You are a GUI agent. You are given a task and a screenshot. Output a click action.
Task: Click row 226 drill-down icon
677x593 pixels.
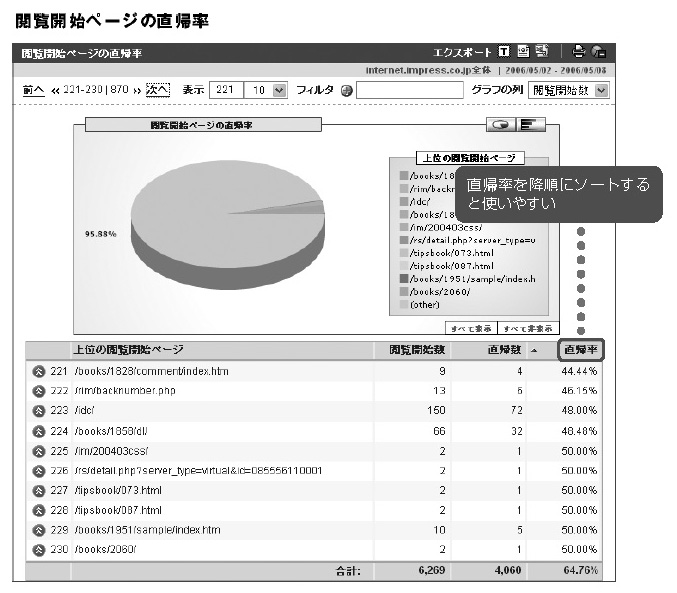point(39,471)
